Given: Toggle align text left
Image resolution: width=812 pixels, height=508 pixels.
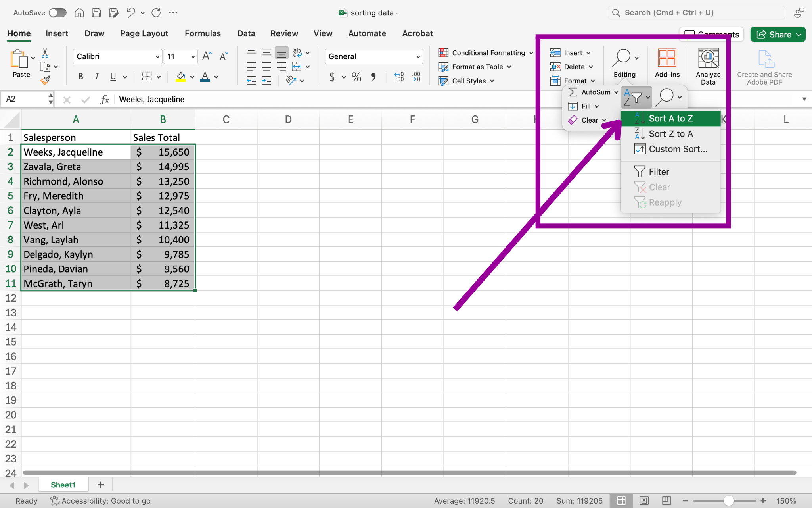Looking at the screenshot, I should (251, 66).
